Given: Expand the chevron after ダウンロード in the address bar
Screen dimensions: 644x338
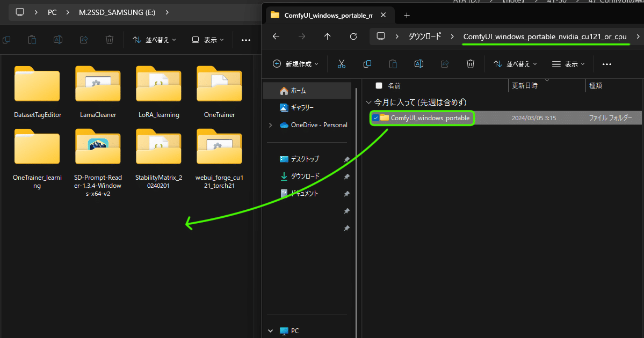Looking at the screenshot, I should point(452,36).
